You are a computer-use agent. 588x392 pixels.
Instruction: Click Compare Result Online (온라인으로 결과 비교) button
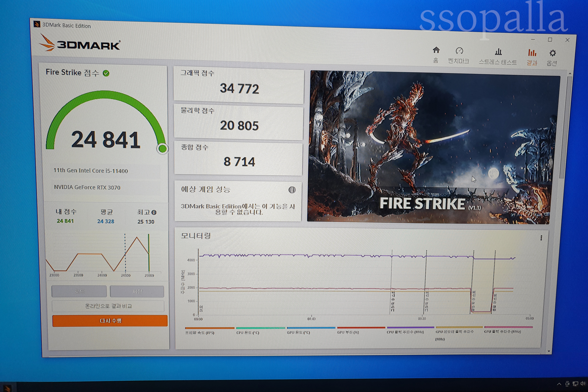(108, 306)
